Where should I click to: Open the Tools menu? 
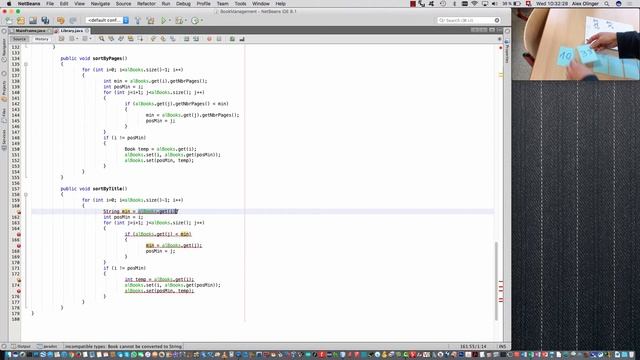click(240, 4)
